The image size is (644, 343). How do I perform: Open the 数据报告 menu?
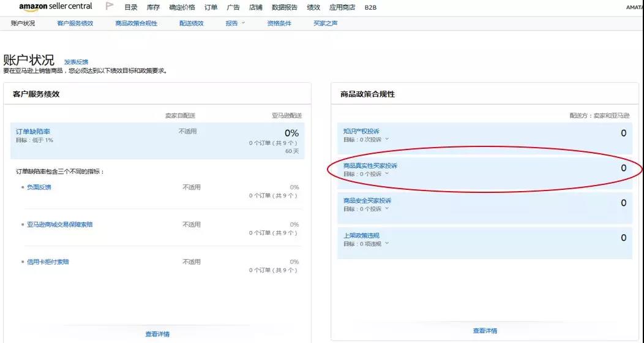pos(285,7)
